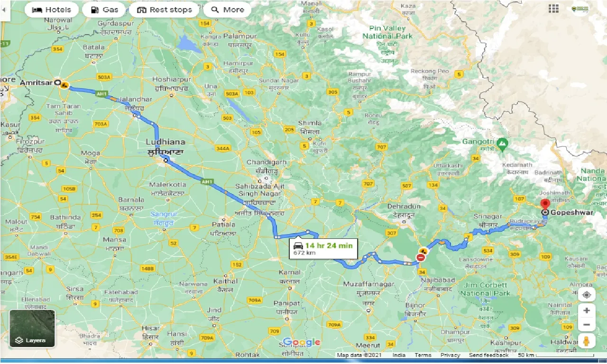Center map on your location
Image resolution: width=607 pixels, height=364 pixels.
click(587, 295)
